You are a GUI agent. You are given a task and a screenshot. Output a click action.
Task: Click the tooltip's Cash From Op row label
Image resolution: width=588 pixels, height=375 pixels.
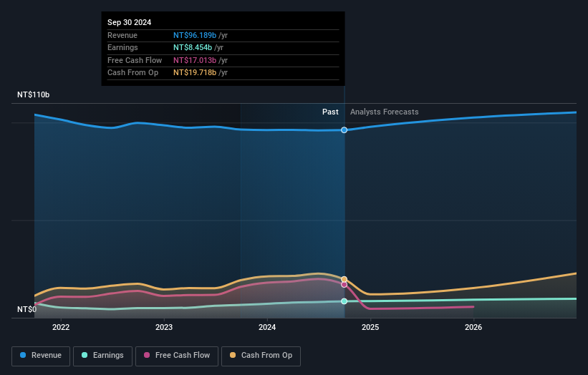(x=132, y=73)
